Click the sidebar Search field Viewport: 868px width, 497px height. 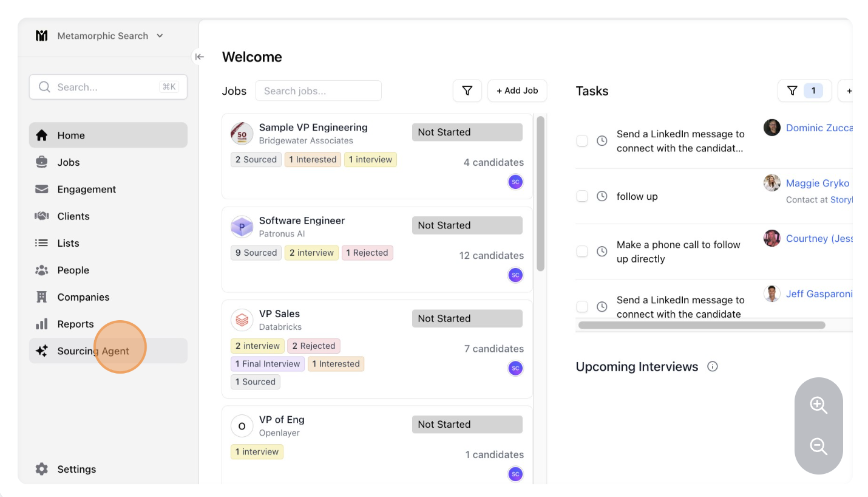108,87
